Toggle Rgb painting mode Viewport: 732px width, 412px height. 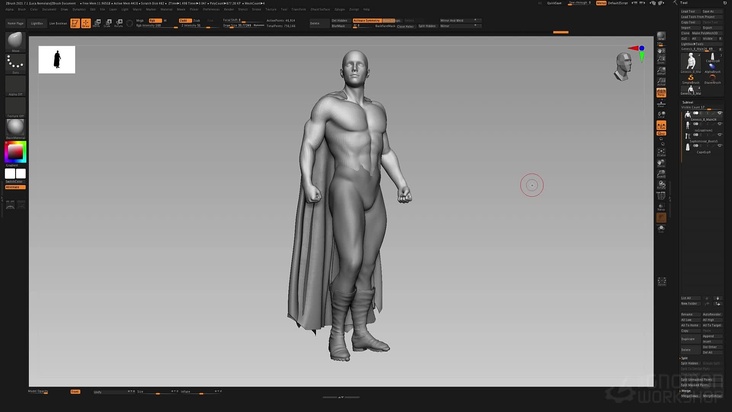[153, 21]
